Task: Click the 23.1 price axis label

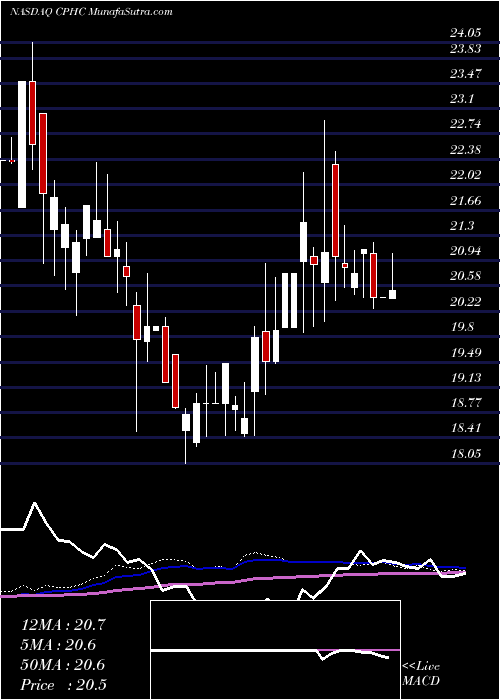Action: (x=461, y=99)
